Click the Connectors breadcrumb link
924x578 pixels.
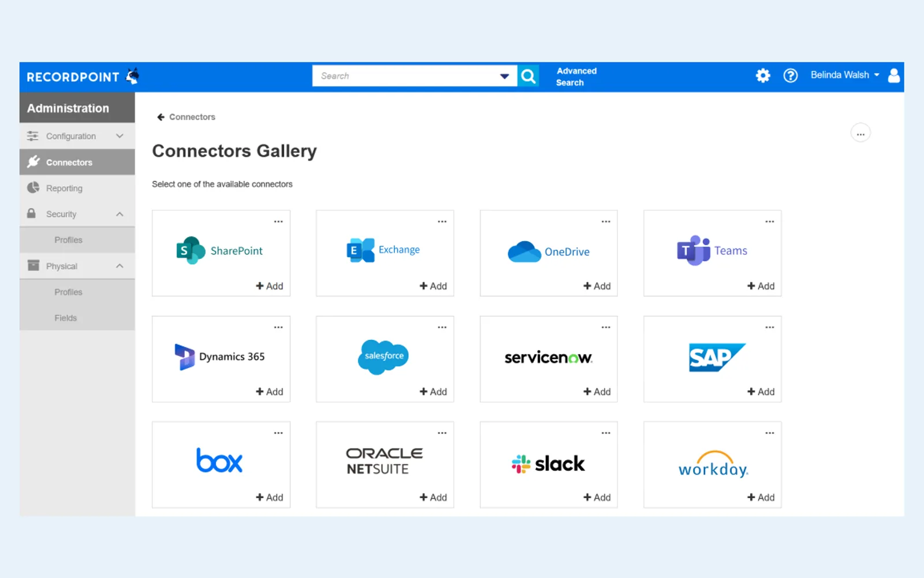[x=192, y=117]
